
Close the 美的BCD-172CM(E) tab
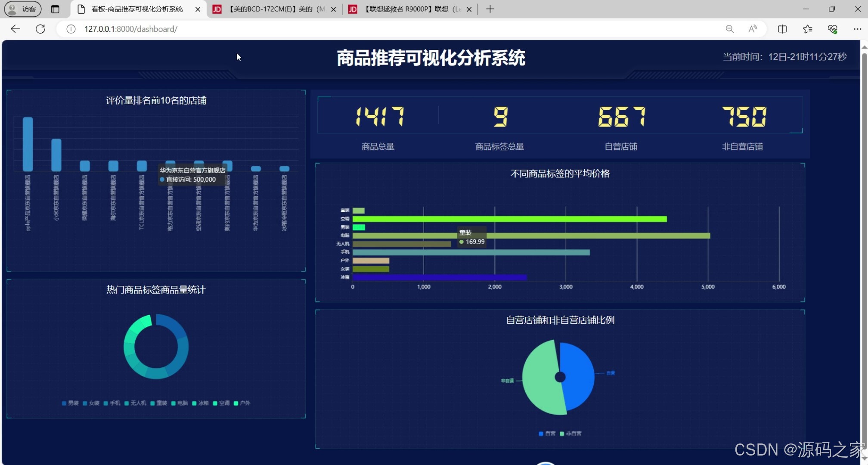(x=333, y=9)
